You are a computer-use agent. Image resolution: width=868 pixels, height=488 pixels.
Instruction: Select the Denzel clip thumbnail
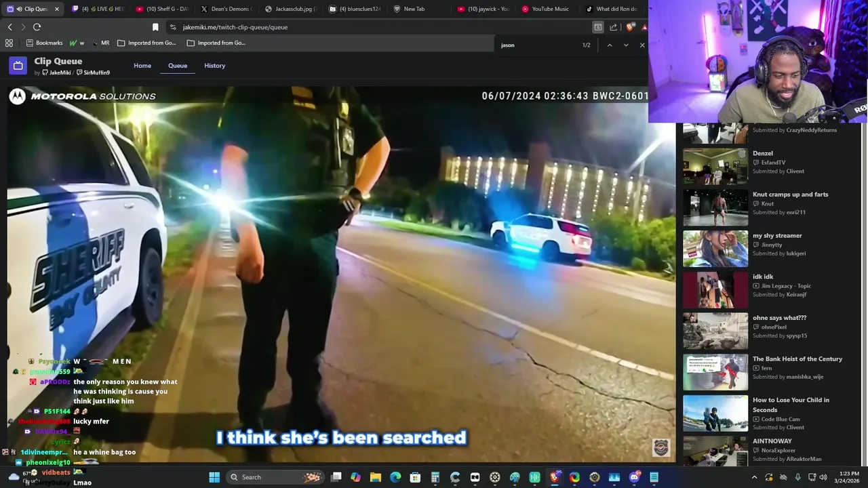pyautogui.click(x=715, y=166)
